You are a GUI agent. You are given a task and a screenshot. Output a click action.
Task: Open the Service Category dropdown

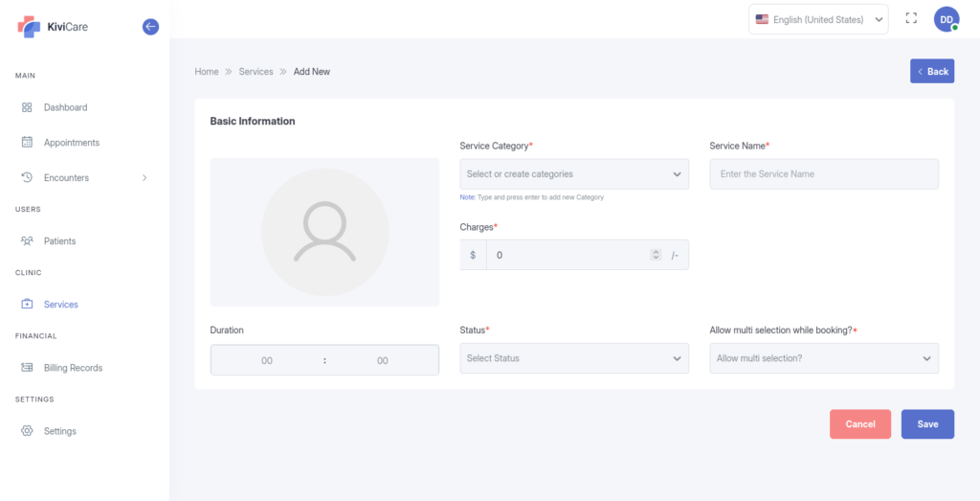pyautogui.click(x=573, y=174)
